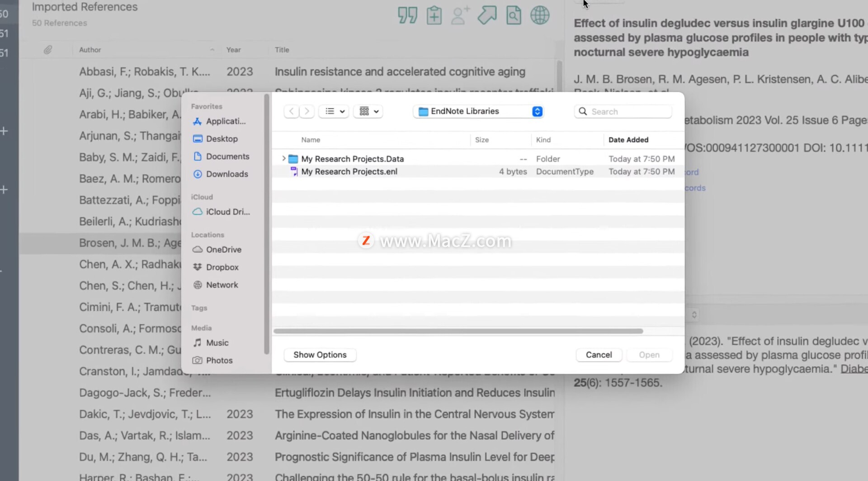Go back in file dialog

click(292, 111)
